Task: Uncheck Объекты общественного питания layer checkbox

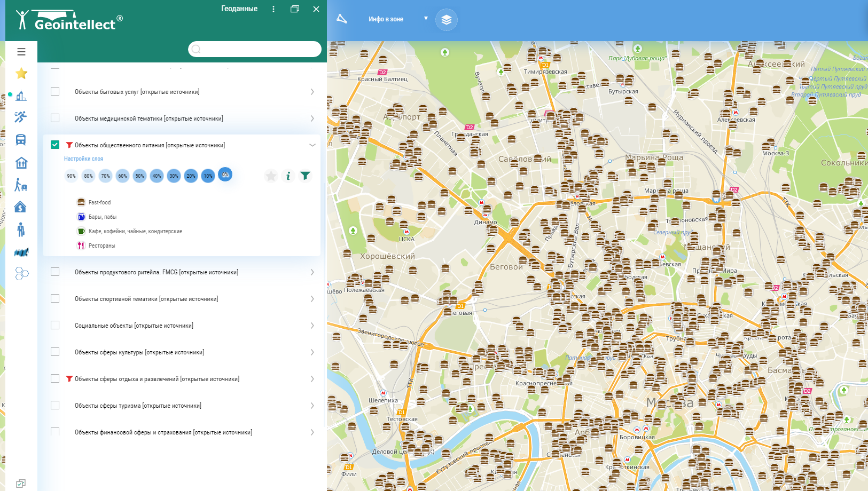Action: pyautogui.click(x=55, y=145)
